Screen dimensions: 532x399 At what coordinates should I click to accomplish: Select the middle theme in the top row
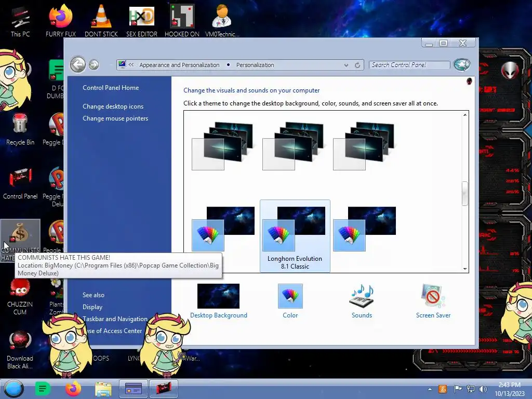tap(293, 146)
